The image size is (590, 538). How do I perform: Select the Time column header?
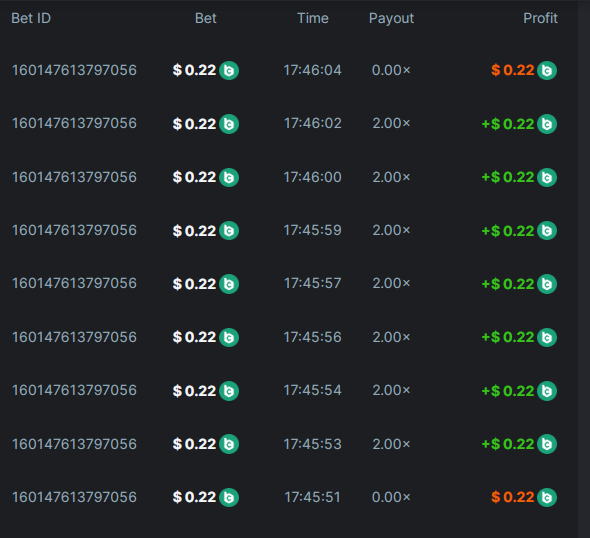(313, 18)
